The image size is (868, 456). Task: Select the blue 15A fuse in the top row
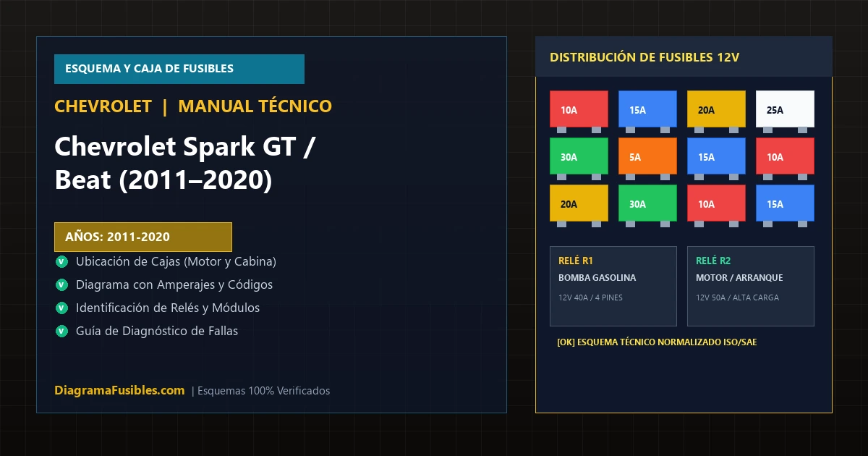point(647,109)
